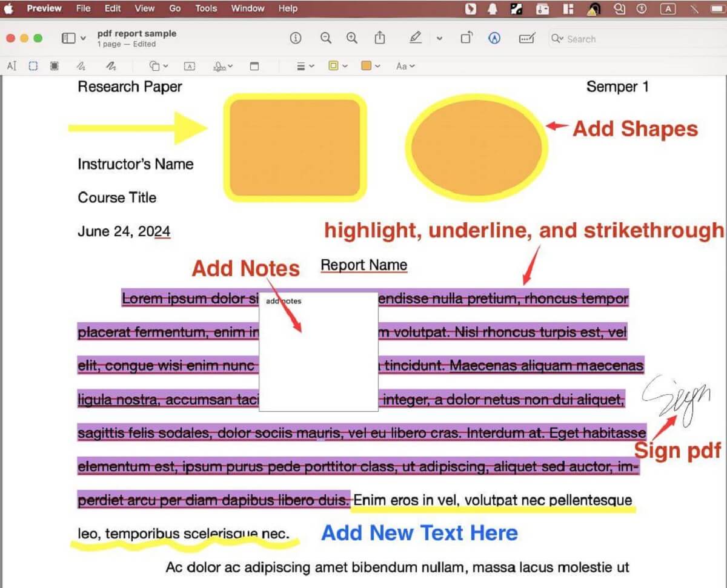Open the Tools menu

(205, 8)
